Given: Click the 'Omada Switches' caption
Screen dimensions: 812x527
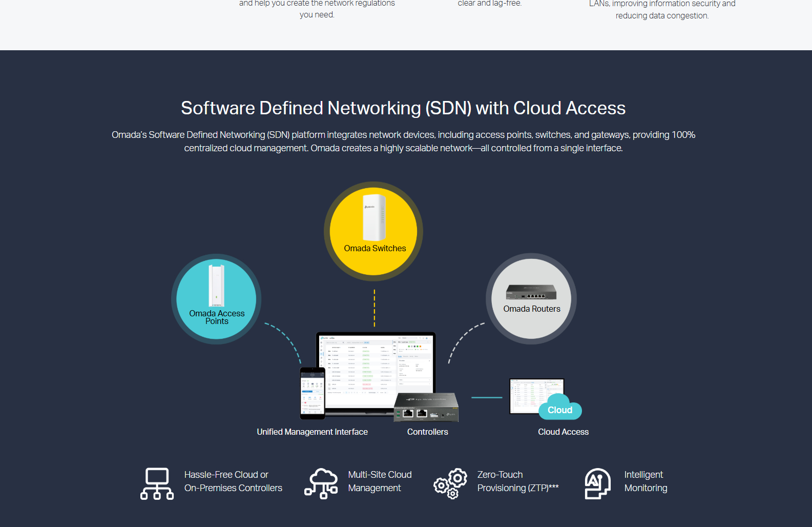Looking at the screenshot, I should click(x=375, y=248).
